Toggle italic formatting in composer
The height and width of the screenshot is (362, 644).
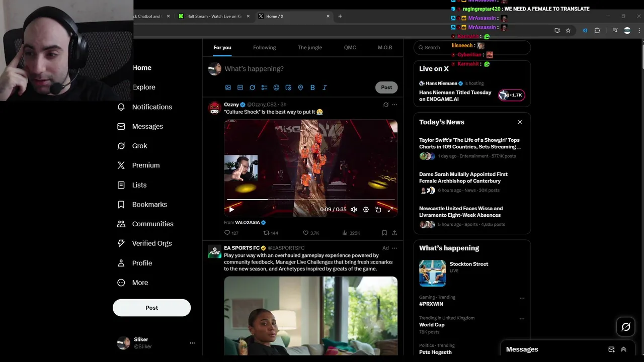click(x=325, y=87)
